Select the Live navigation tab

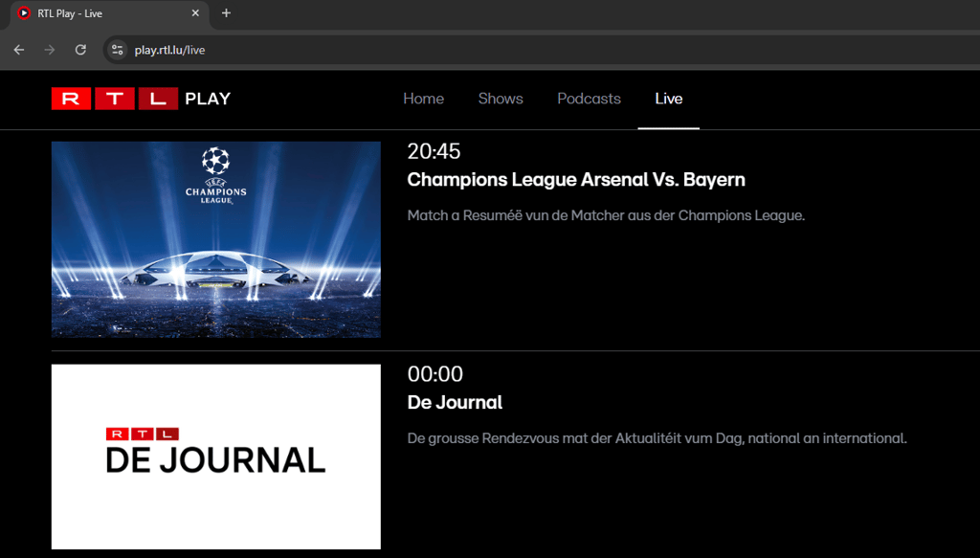point(669,99)
